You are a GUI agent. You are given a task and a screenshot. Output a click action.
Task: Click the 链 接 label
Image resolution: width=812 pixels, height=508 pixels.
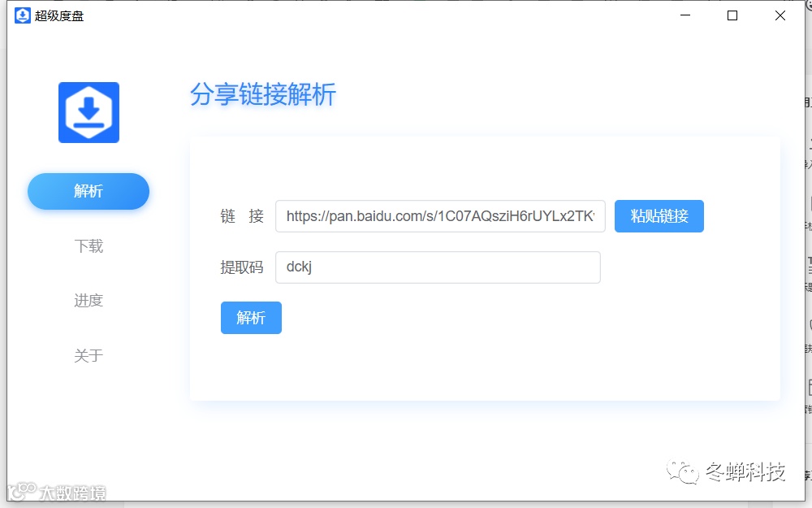pyautogui.click(x=242, y=216)
